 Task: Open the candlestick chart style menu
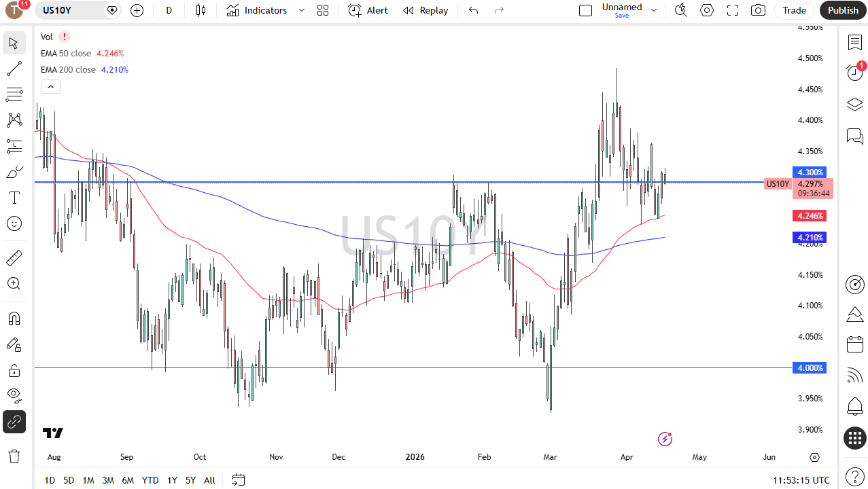point(200,10)
